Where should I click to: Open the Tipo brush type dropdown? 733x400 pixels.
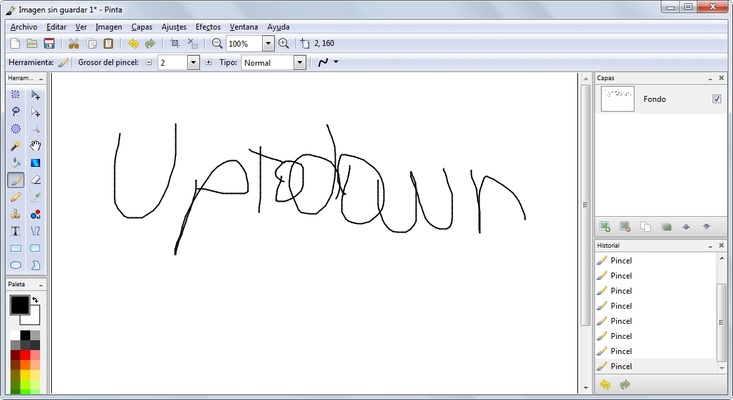(x=300, y=63)
